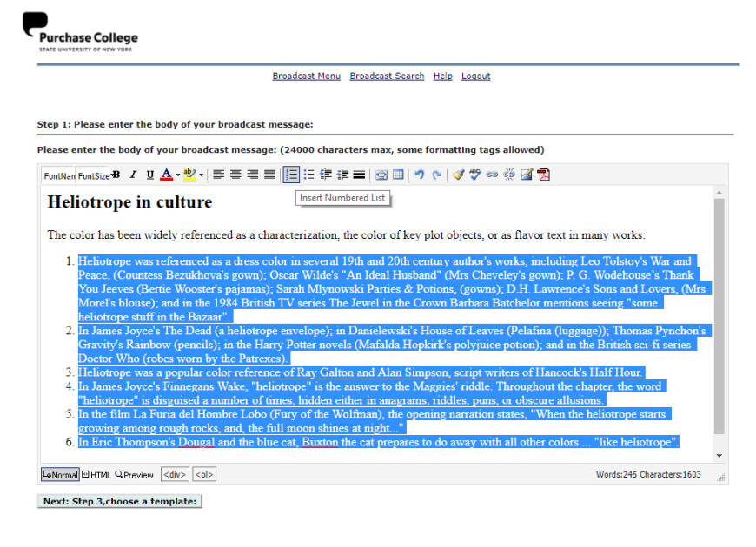
Task: Click the Logout link
Action: click(475, 76)
